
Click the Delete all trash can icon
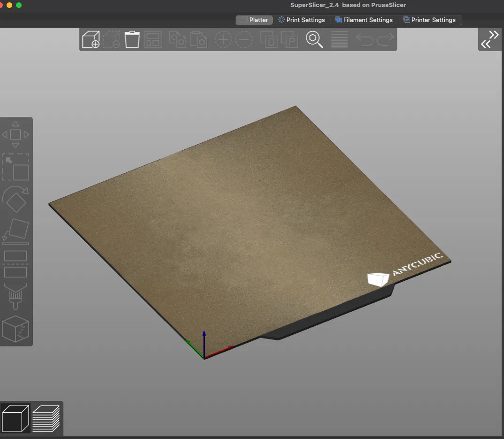[132, 39]
